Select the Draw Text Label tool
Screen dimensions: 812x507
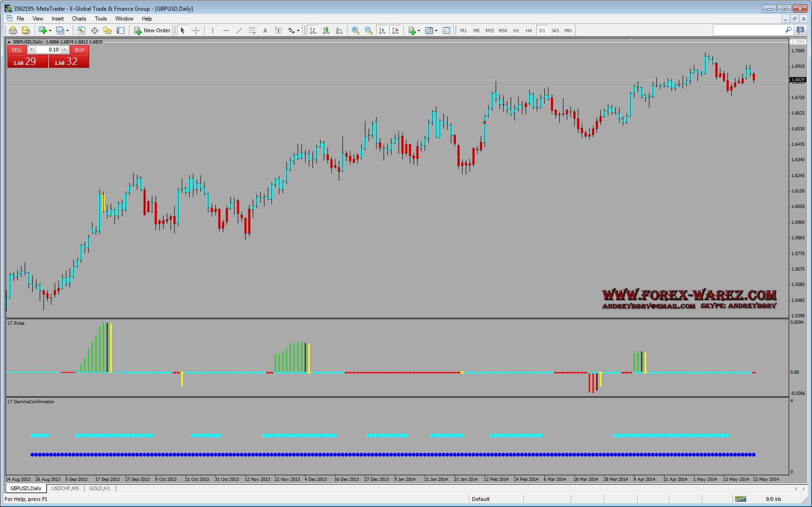[278, 30]
